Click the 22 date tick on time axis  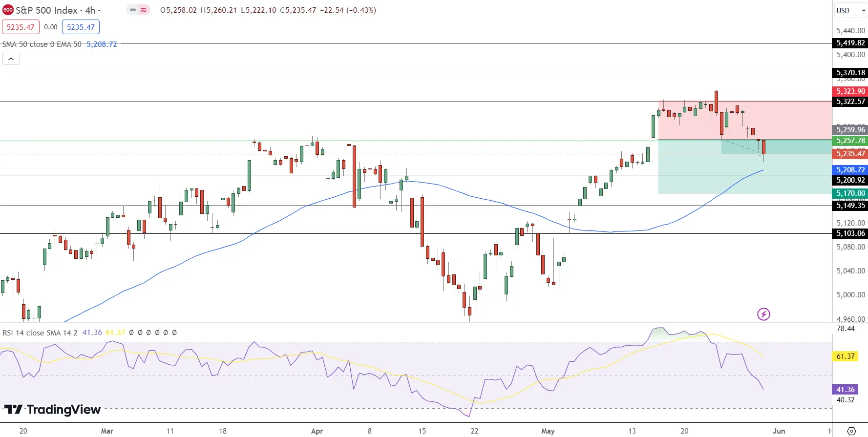[474, 431]
